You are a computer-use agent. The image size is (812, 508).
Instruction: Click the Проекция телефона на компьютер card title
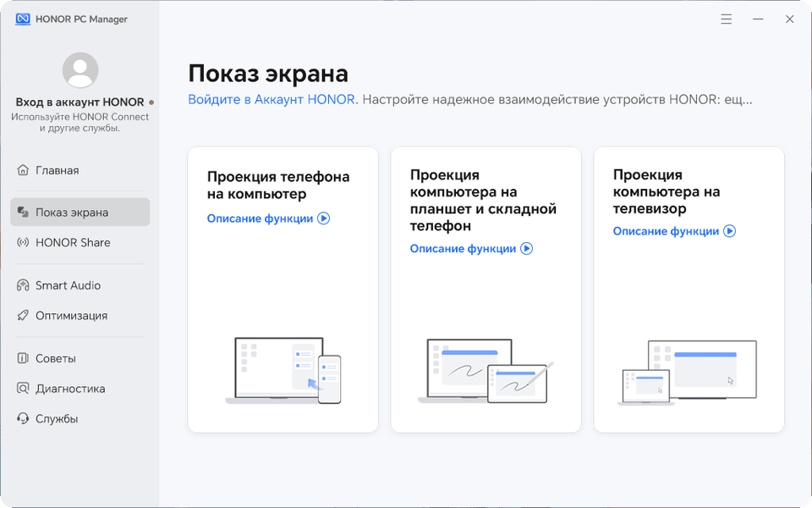pyautogui.click(x=278, y=185)
